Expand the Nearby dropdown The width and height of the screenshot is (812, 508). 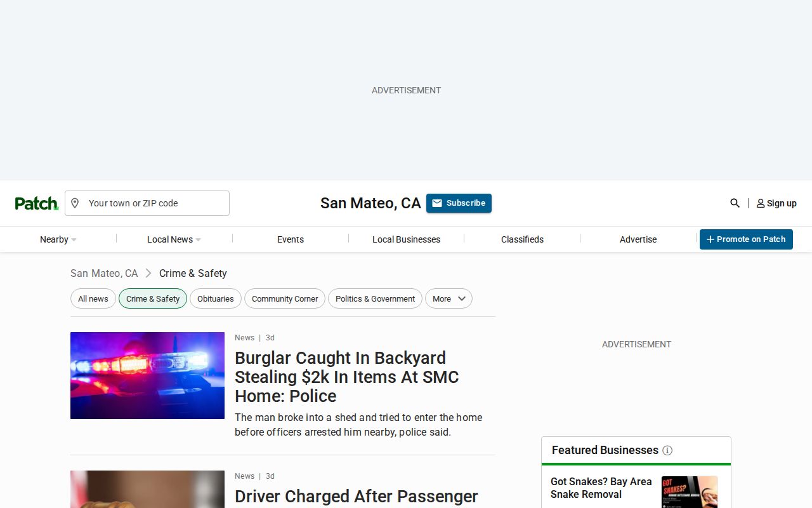pyautogui.click(x=58, y=239)
